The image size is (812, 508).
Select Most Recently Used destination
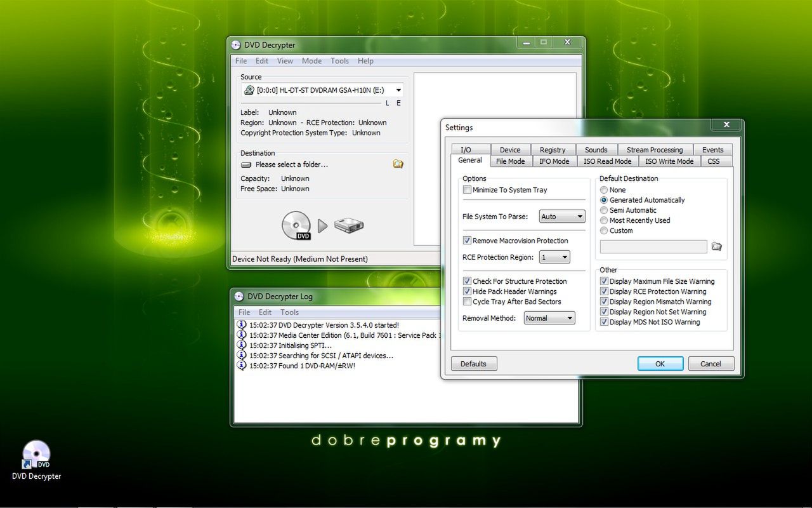(x=604, y=220)
